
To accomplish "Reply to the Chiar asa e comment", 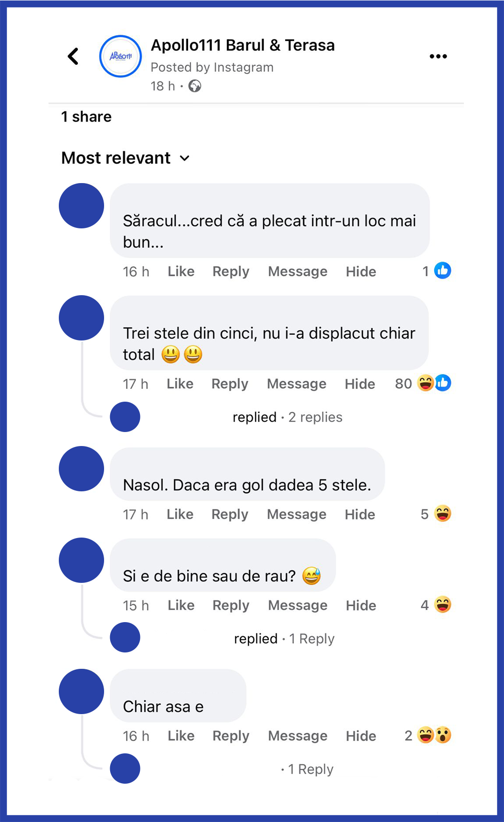I will 231,736.
